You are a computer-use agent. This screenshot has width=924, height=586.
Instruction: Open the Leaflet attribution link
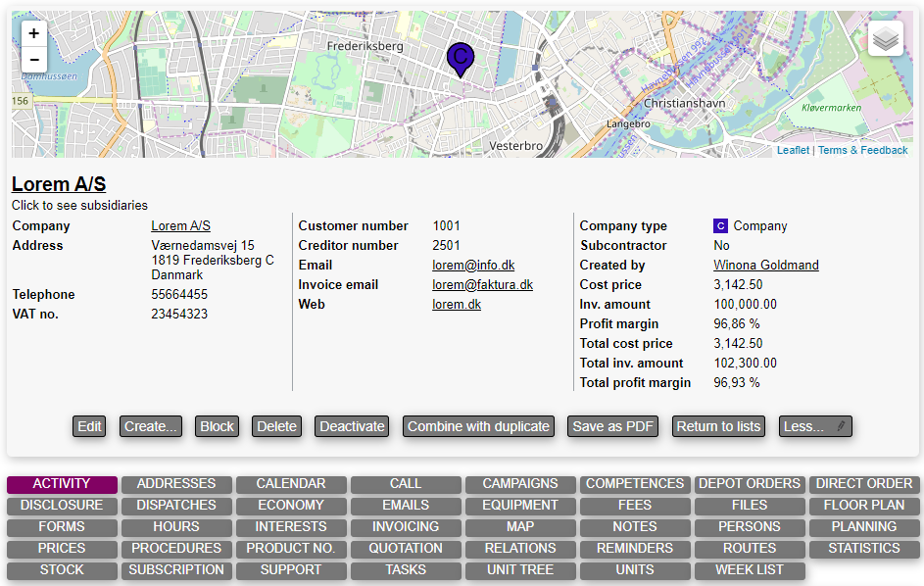[x=793, y=150]
